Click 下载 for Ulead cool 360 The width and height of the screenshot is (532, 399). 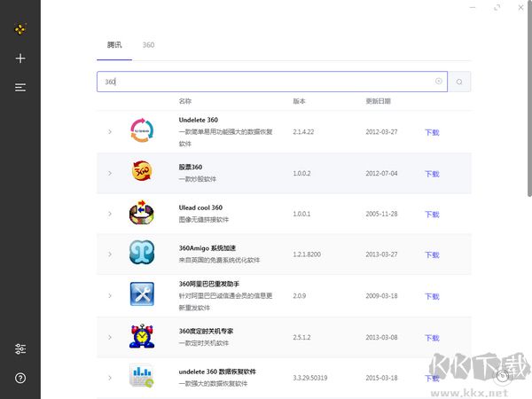(432, 214)
